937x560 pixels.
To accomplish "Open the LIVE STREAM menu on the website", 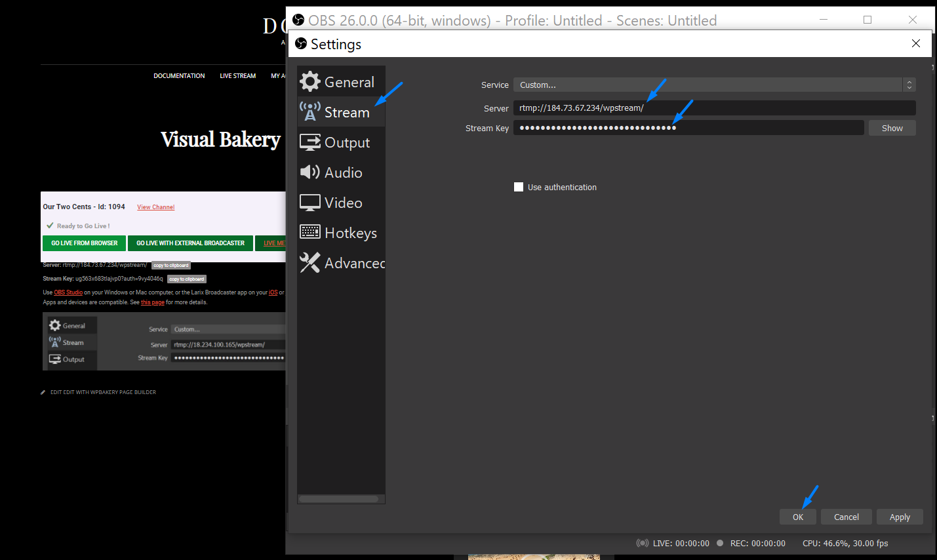I will tap(238, 76).
